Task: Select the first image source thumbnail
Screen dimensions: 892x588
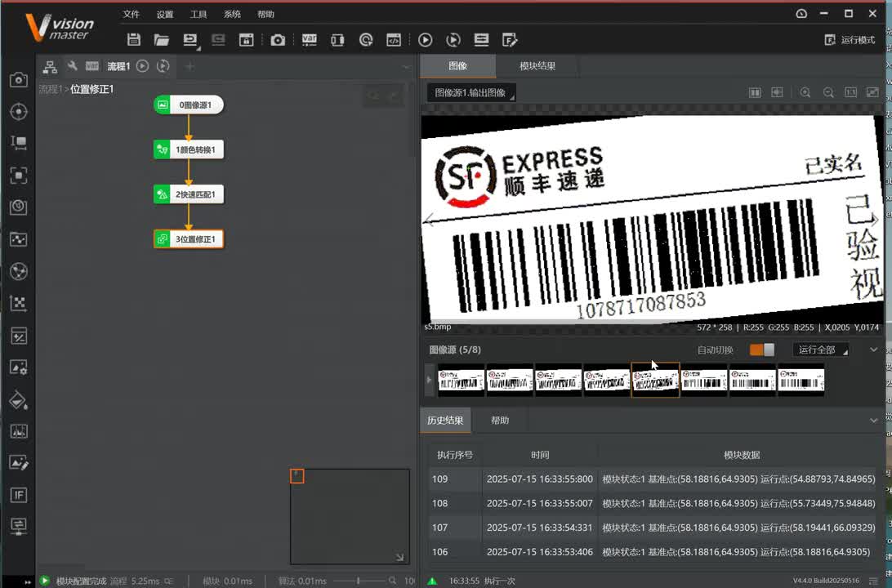Action: coord(461,380)
